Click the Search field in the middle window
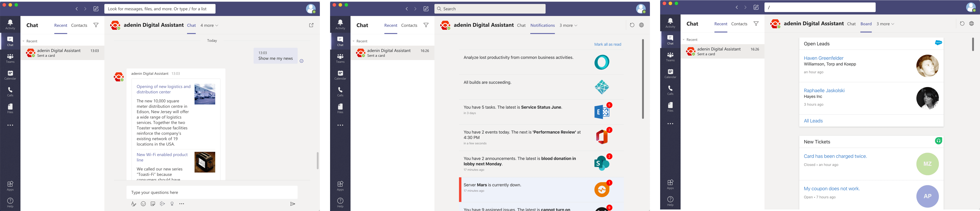Screen dimensions: 980x211 point(490,9)
